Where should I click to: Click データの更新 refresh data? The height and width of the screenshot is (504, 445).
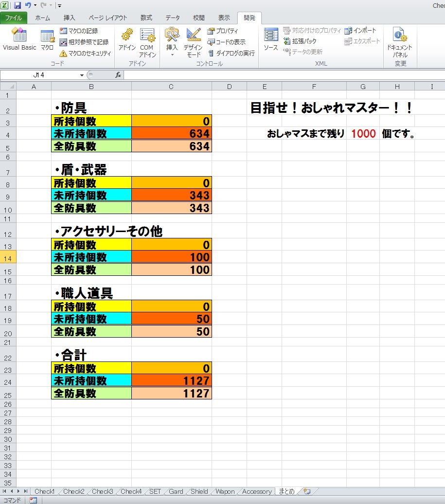(303, 52)
